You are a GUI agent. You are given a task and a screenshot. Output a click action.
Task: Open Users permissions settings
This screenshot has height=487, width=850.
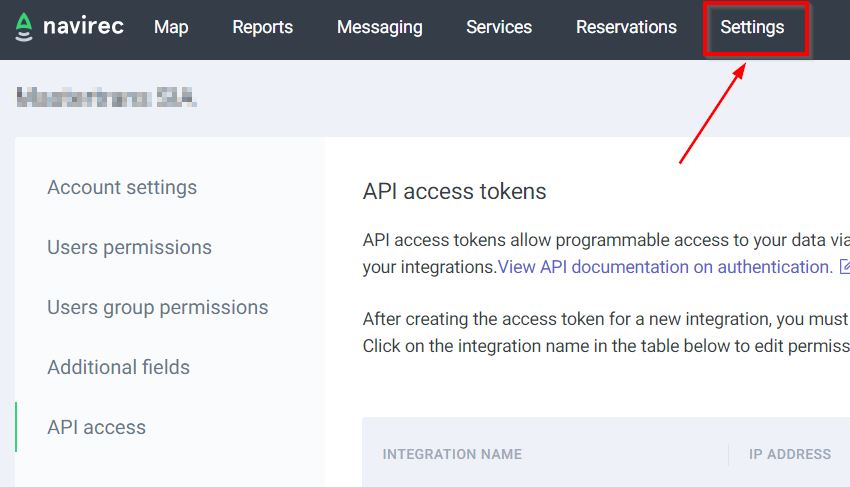click(130, 247)
